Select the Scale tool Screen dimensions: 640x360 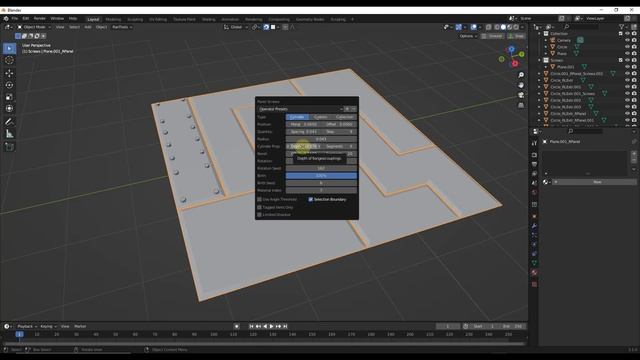[x=9, y=97]
